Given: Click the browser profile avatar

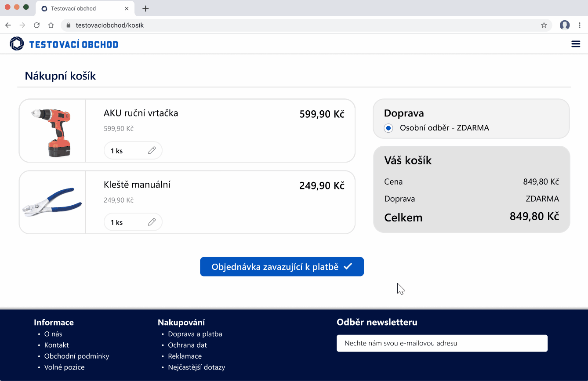Looking at the screenshot, I should tap(564, 25).
